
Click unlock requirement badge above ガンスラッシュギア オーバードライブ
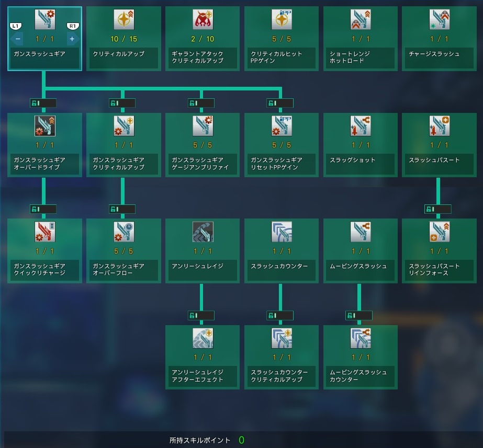[x=43, y=103]
